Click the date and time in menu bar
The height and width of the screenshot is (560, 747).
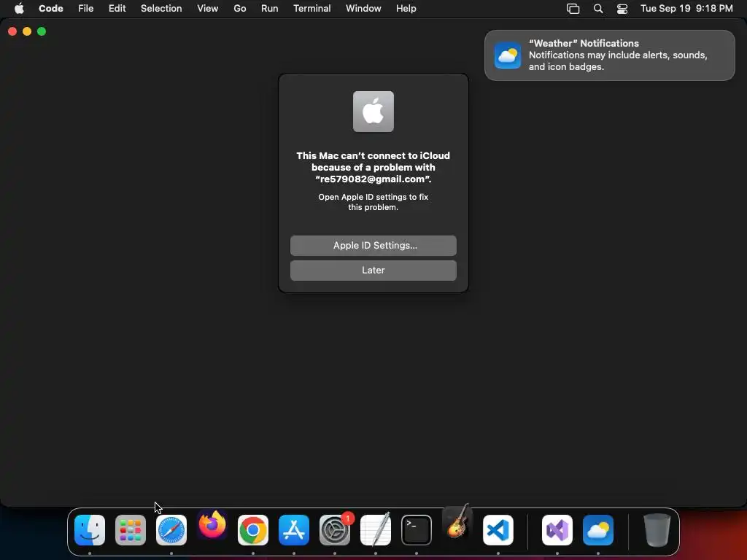click(x=686, y=8)
